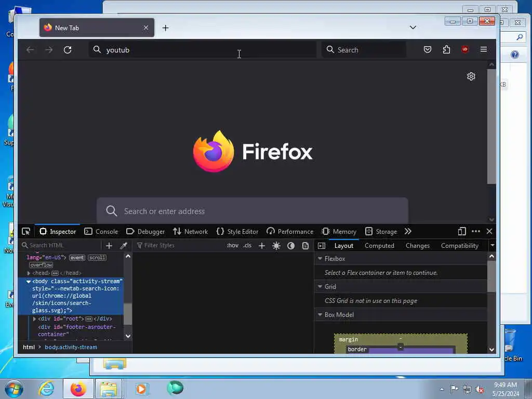
Task: Click the address bar containing youtub
Action: coord(203,50)
